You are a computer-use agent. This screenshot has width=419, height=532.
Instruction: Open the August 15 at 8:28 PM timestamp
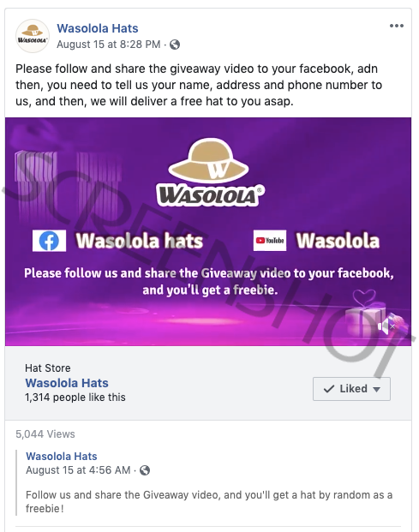[109, 45]
